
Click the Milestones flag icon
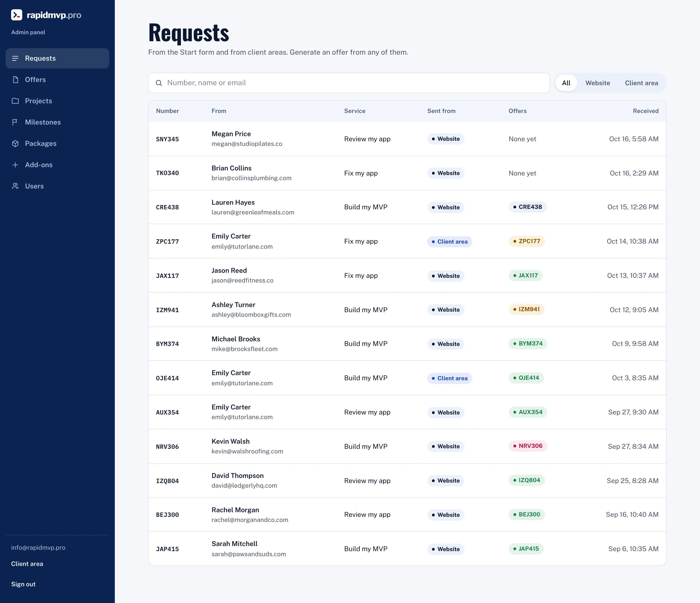(x=15, y=122)
